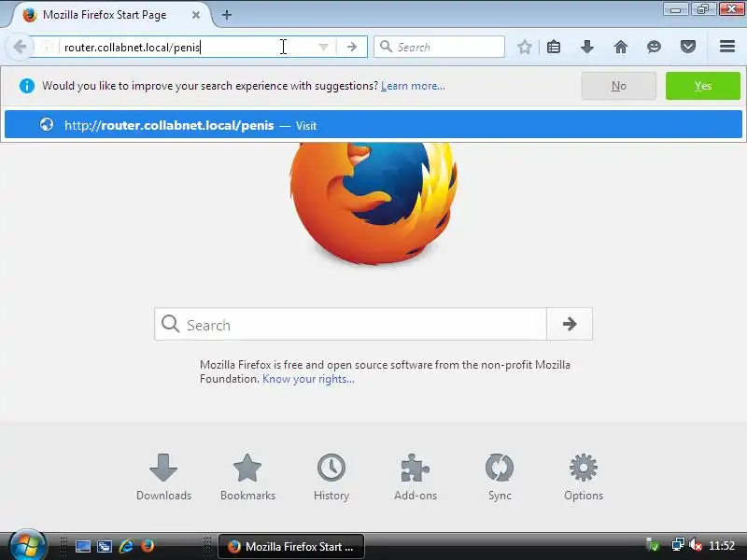Open a new tab with plus button
Screen dimensions: 747x560
click(x=227, y=15)
